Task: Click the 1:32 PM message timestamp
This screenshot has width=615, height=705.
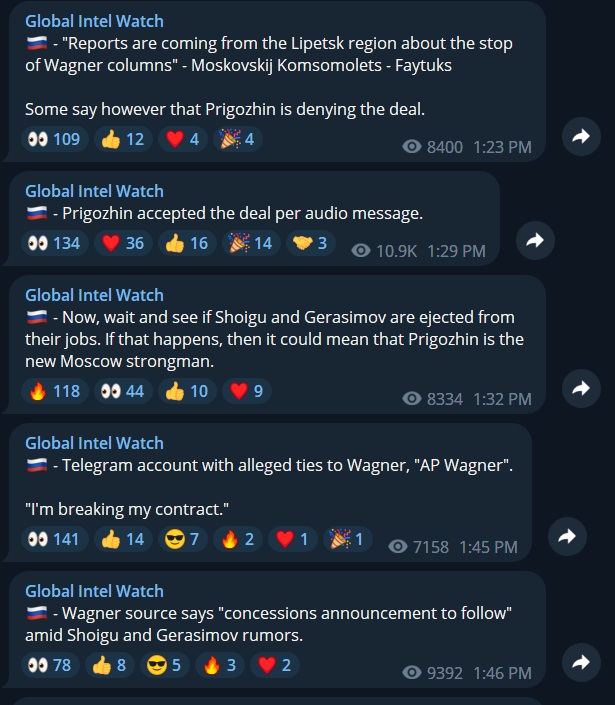Action: tap(502, 399)
